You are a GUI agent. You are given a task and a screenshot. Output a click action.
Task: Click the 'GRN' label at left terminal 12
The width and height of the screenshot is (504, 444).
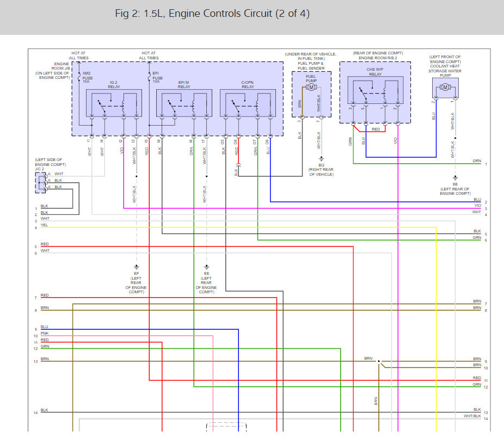click(45, 347)
